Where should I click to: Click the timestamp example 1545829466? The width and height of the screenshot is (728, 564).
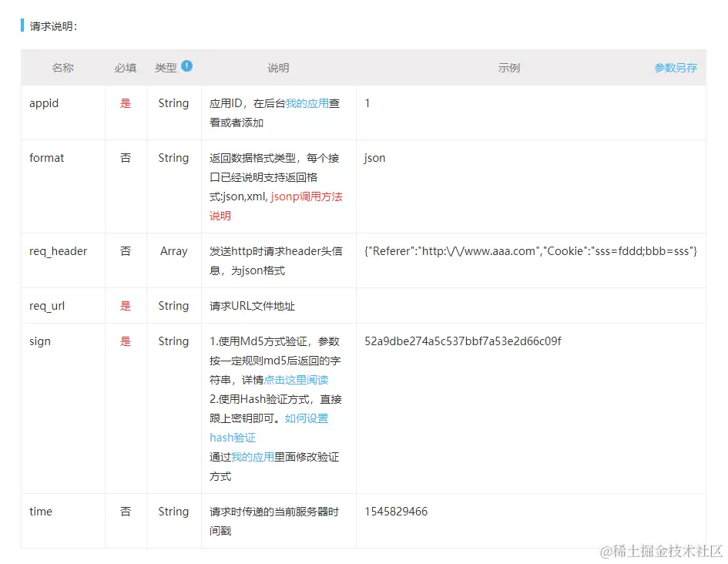[x=396, y=511]
